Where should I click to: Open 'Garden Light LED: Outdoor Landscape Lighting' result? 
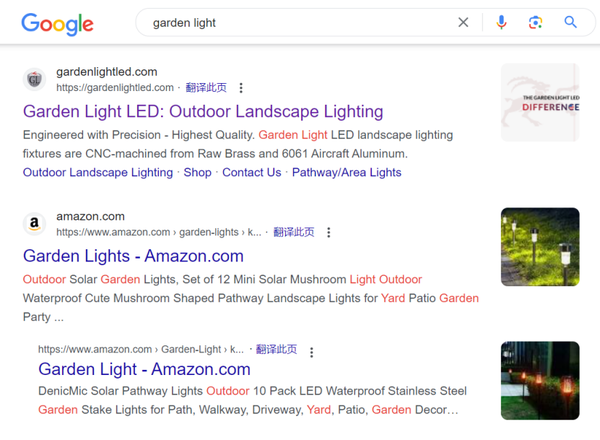(203, 112)
